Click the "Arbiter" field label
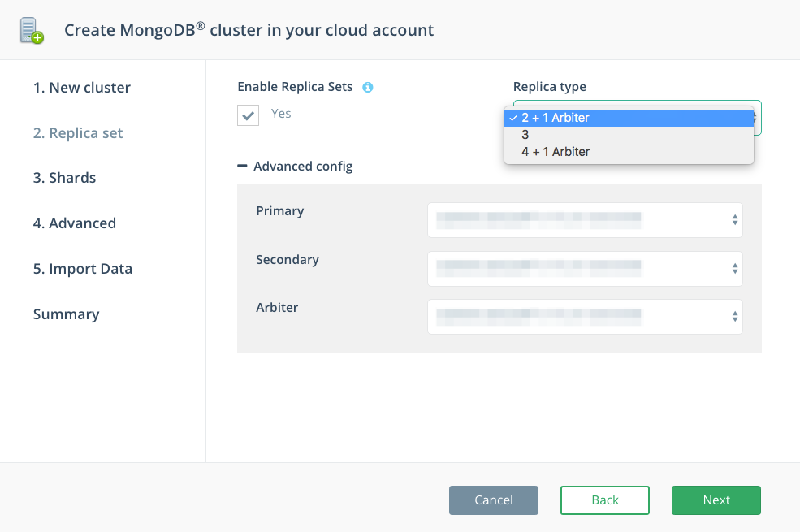 277,308
